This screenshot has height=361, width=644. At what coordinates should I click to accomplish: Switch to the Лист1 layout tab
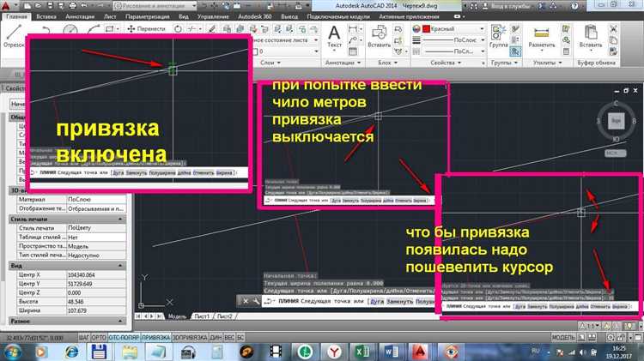(202, 316)
